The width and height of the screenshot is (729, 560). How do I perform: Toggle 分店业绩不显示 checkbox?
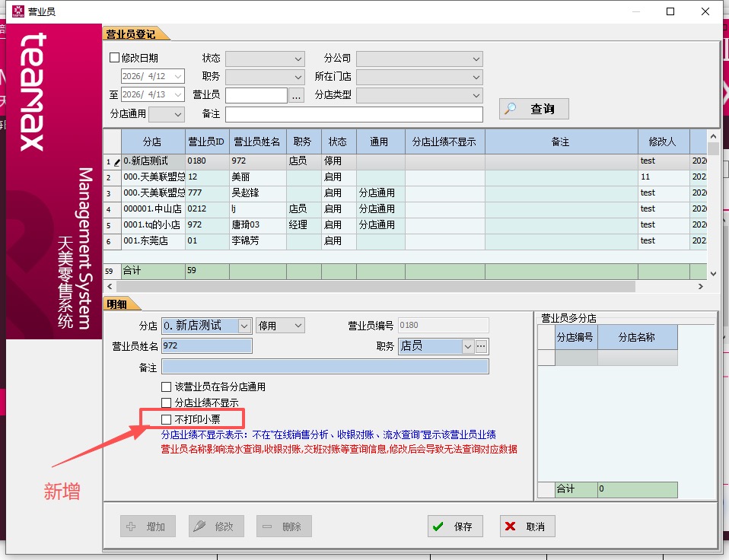point(167,402)
